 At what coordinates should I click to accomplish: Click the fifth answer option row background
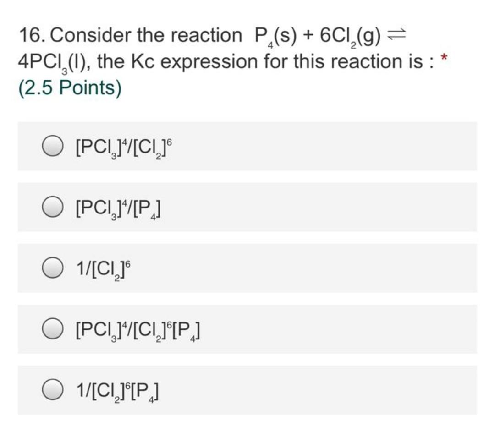(247, 390)
